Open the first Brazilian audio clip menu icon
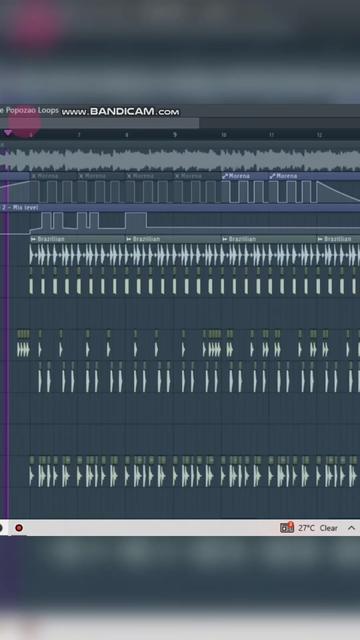360x640 pixels. point(33,239)
